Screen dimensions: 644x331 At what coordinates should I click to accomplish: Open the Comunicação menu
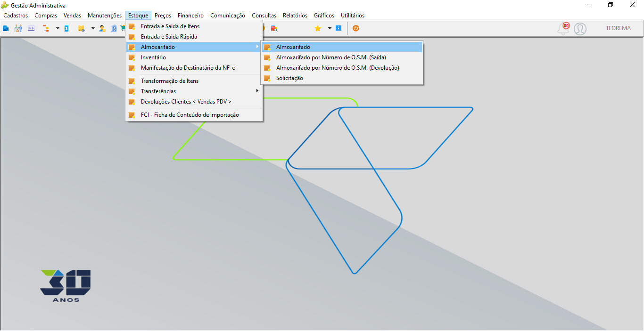click(x=228, y=16)
